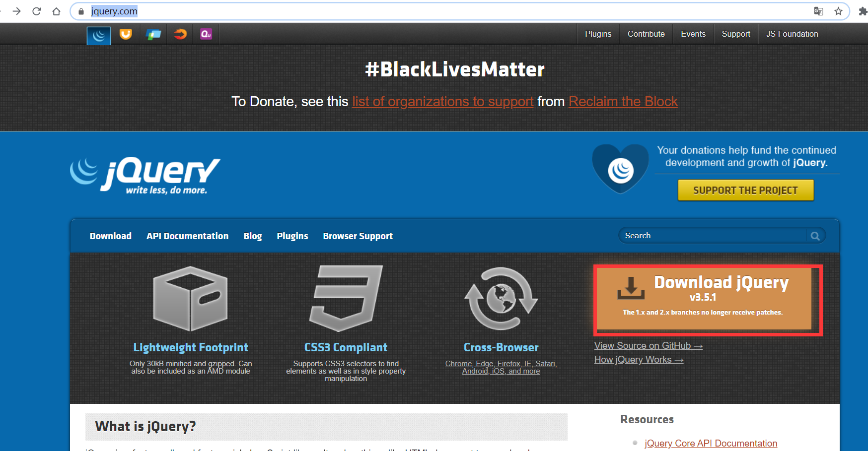Open the Support menu item
The width and height of the screenshot is (868, 451).
[736, 34]
